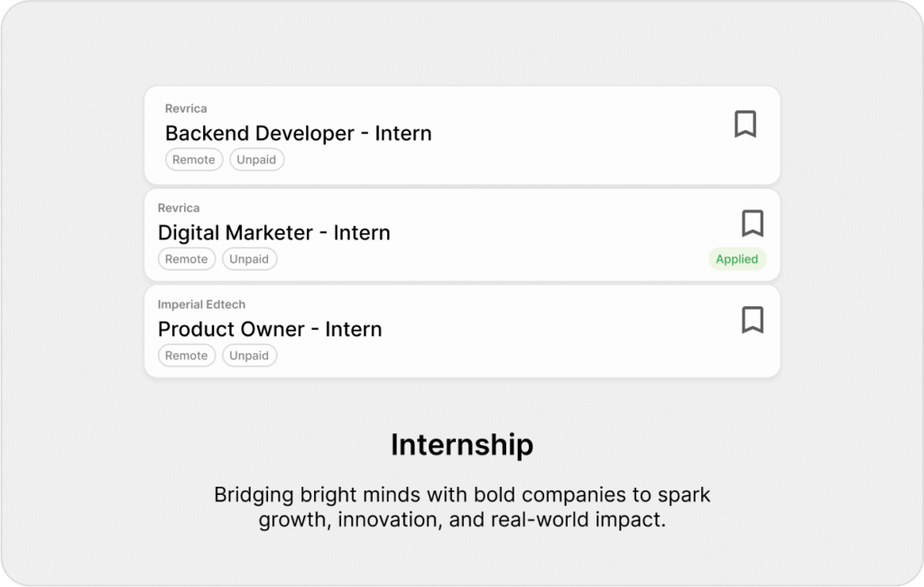The width and height of the screenshot is (924, 587).
Task: Open Digital Marketer - Intern listing title
Action: click(x=274, y=232)
